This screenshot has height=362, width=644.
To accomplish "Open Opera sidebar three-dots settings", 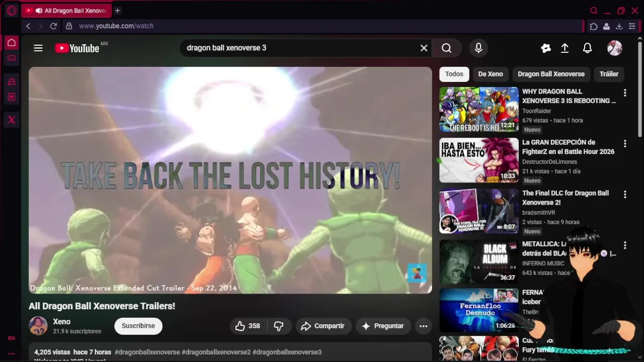I will (x=12, y=353).
